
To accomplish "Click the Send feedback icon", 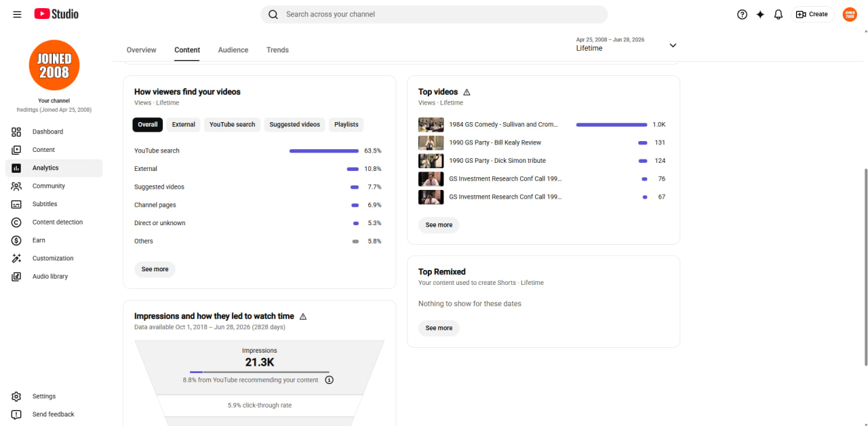I will tap(16, 414).
